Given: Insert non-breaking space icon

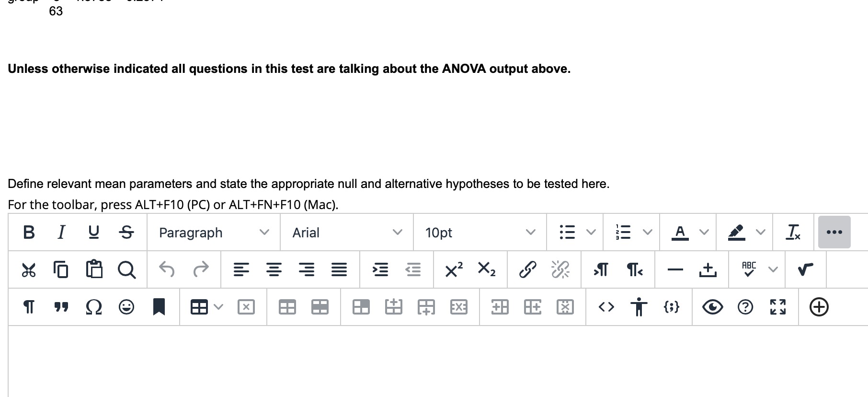Looking at the screenshot, I should click(708, 270).
